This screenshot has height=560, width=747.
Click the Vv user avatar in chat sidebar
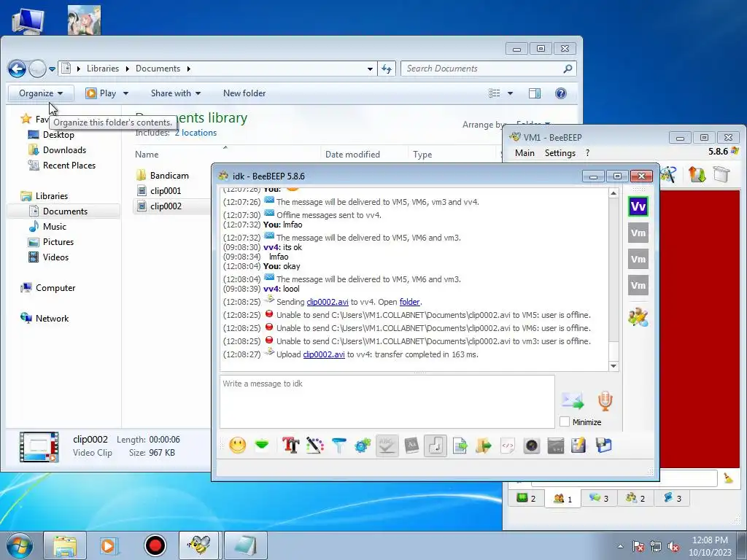coord(638,206)
